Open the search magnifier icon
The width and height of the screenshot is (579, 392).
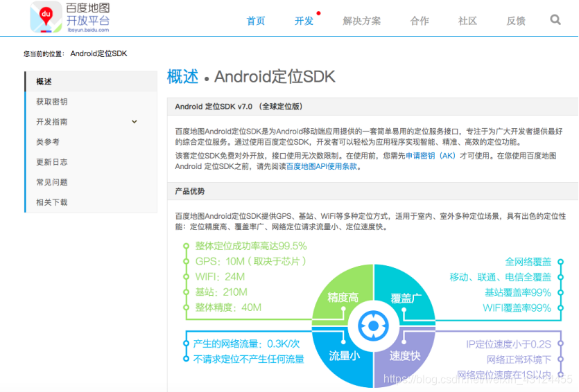pos(555,19)
